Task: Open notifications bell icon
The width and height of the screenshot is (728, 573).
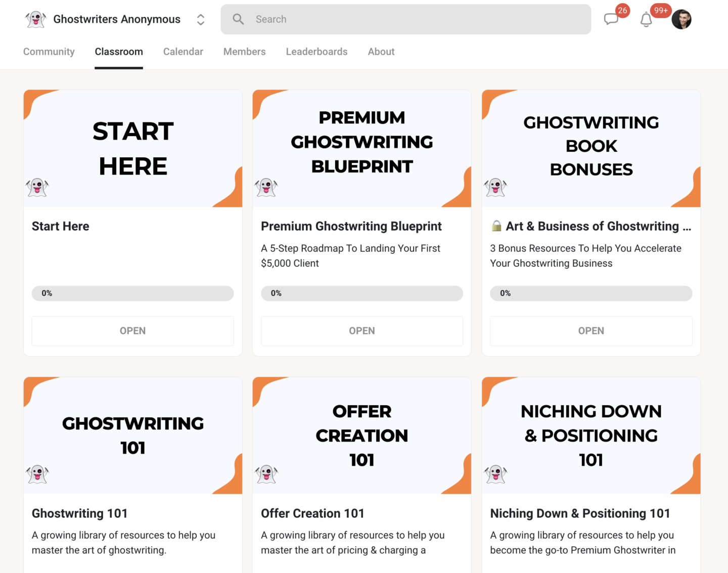Action: [x=646, y=20]
